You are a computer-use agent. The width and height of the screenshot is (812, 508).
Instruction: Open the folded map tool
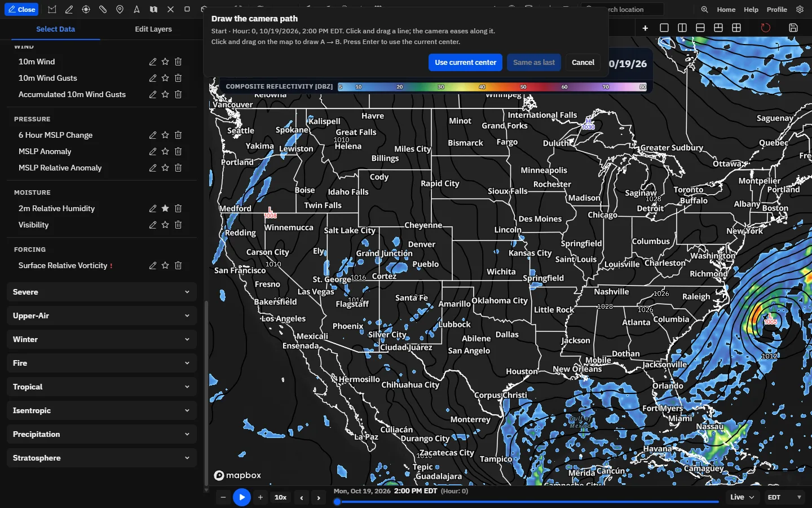coord(153,10)
